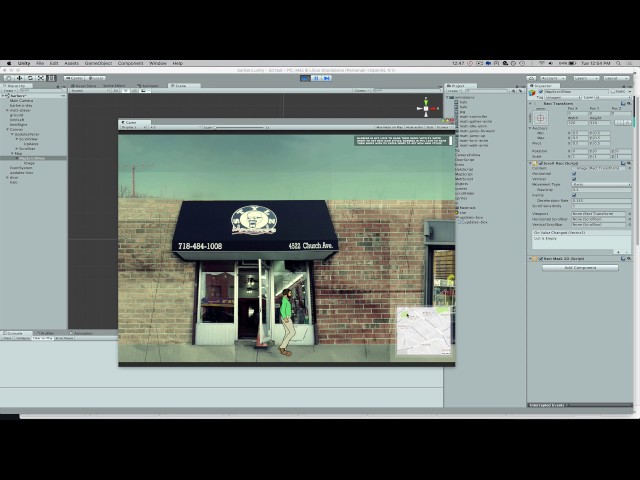This screenshot has height=480, width=640.
Task: Click the anchor presets box in Rect Transform
Action: tap(540, 118)
